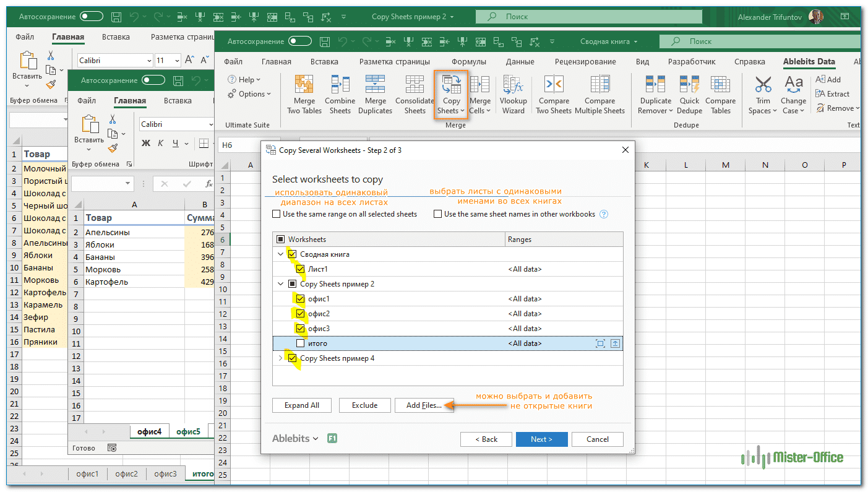Viewport: 868px width, 492px height.
Task: Click expand range icon on итого row
Action: 616,343
